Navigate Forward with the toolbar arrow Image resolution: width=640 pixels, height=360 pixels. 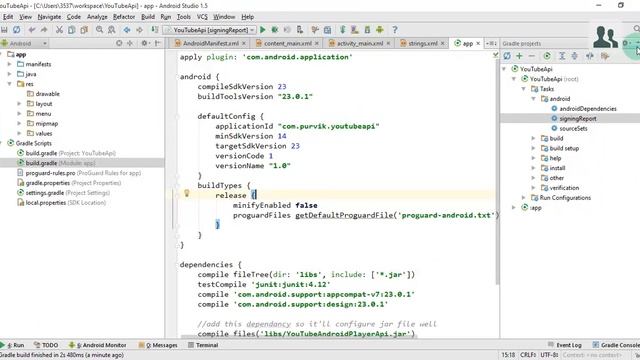tap(139, 30)
